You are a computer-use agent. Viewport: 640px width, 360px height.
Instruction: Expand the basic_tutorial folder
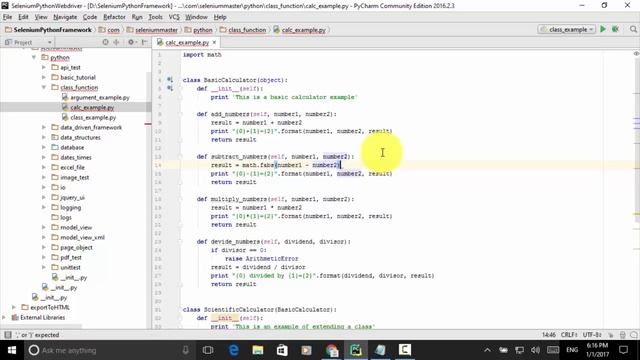(x=44, y=78)
